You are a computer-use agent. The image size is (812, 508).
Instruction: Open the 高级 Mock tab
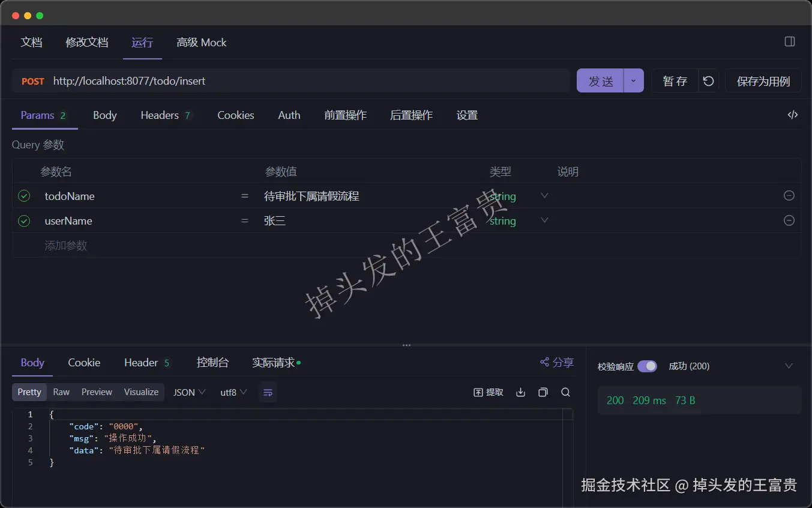coord(202,43)
